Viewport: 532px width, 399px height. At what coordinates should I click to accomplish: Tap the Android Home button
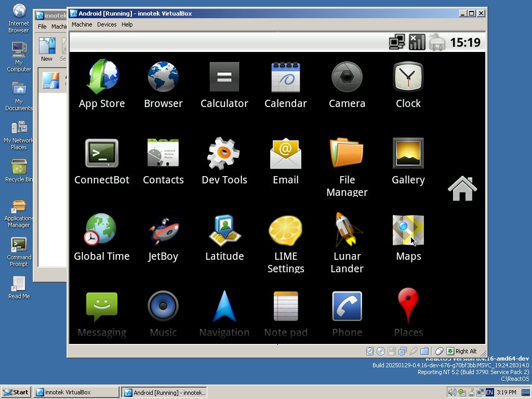[x=462, y=189]
